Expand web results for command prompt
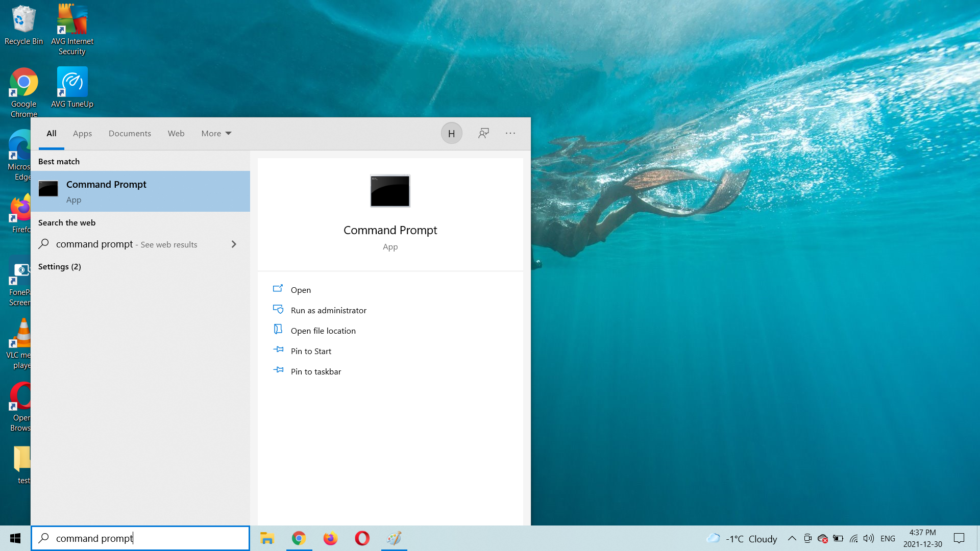Viewport: 980px width, 551px height. click(233, 244)
